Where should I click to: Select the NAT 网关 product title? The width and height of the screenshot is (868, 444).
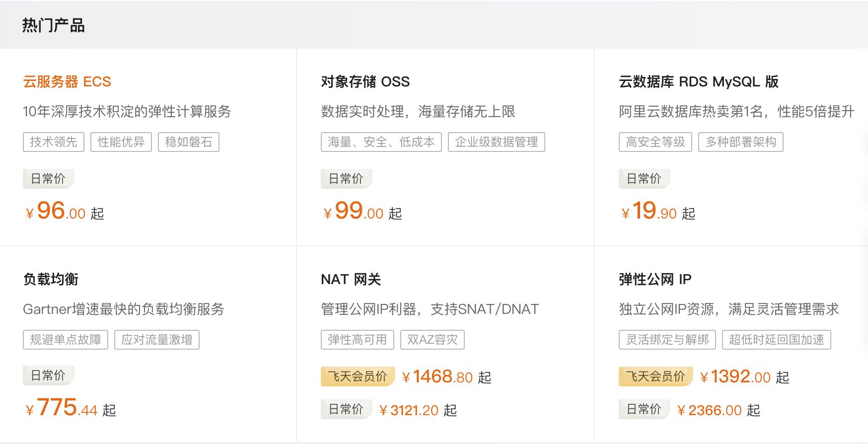(x=351, y=279)
